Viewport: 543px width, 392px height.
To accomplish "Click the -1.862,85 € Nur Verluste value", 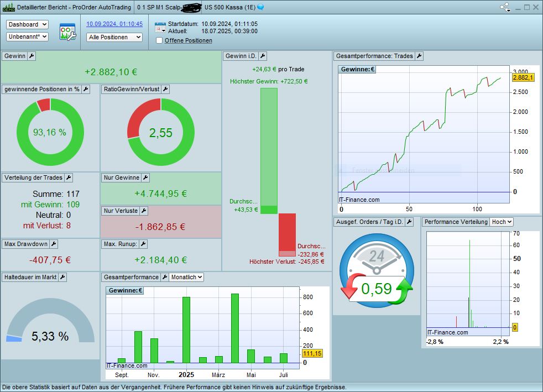I will [160, 227].
